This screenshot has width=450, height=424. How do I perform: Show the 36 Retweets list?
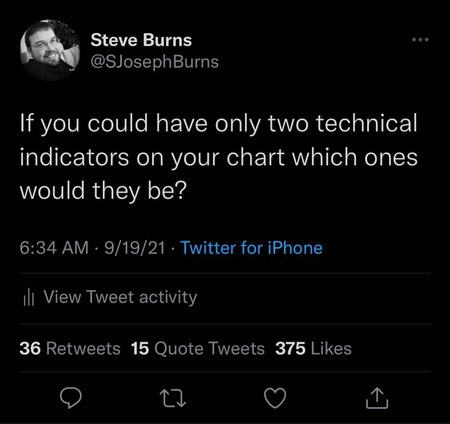coord(70,349)
